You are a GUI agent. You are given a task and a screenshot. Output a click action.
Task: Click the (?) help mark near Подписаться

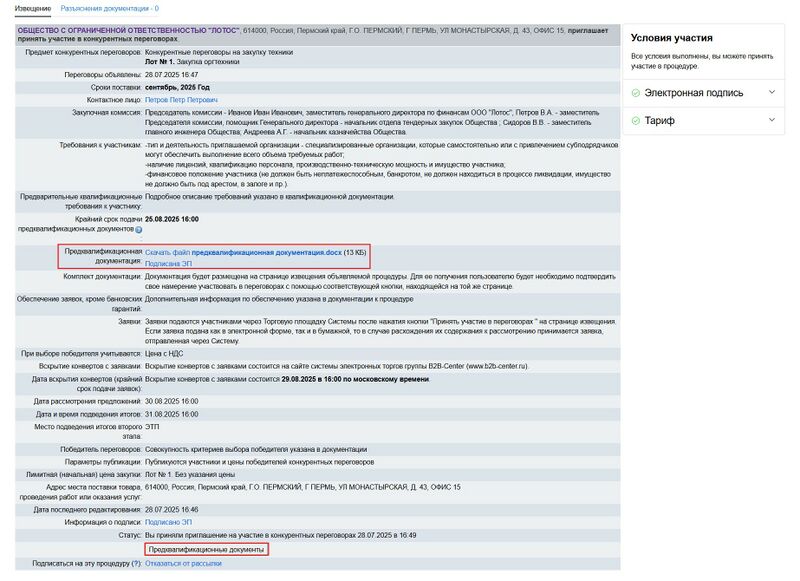[136, 563]
